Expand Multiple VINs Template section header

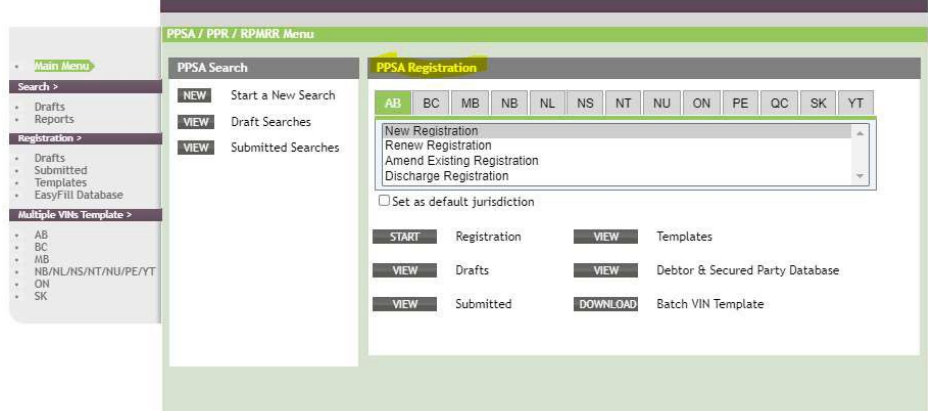[x=85, y=215]
